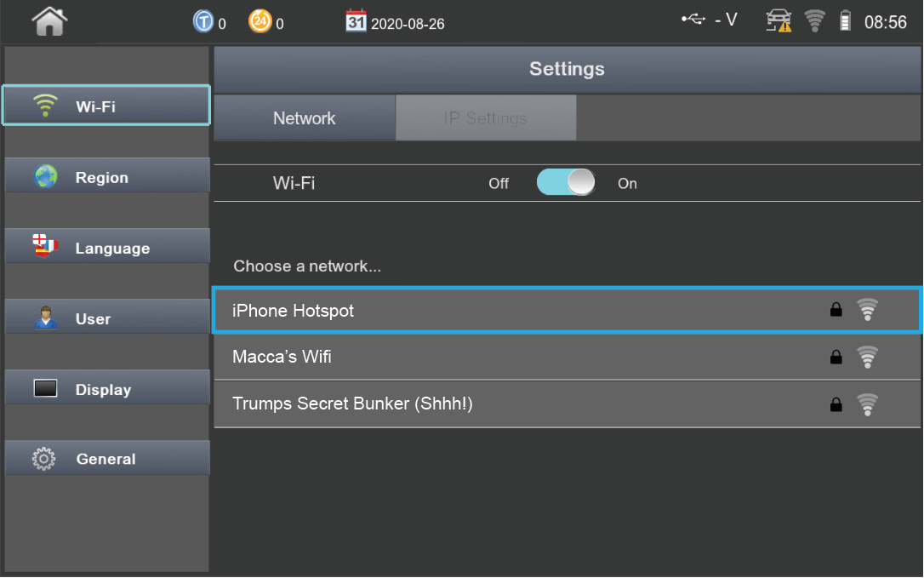
Task: Open the Region settings
Action: (x=107, y=175)
